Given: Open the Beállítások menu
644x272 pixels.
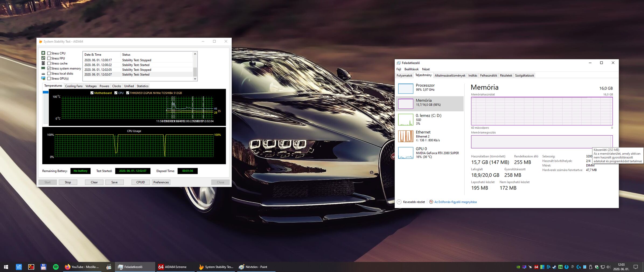Looking at the screenshot, I should tap(411, 69).
